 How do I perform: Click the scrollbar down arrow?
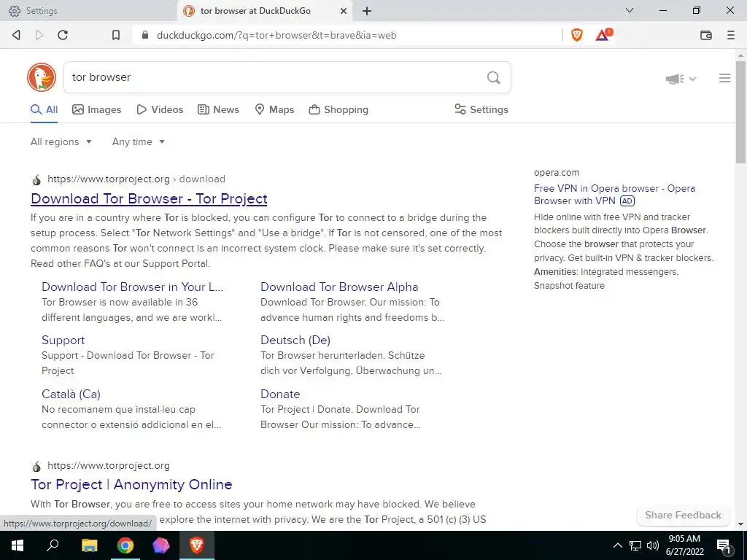[740, 524]
